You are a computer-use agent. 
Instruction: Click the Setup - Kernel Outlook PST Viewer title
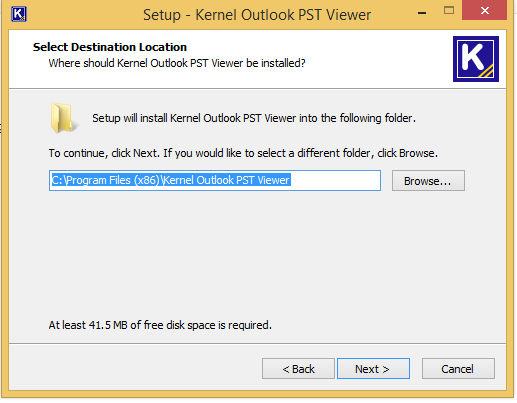[257, 15]
